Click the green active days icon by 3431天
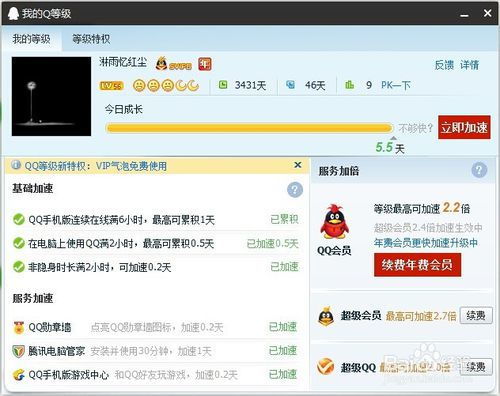The image size is (500, 396). pyautogui.click(x=223, y=85)
